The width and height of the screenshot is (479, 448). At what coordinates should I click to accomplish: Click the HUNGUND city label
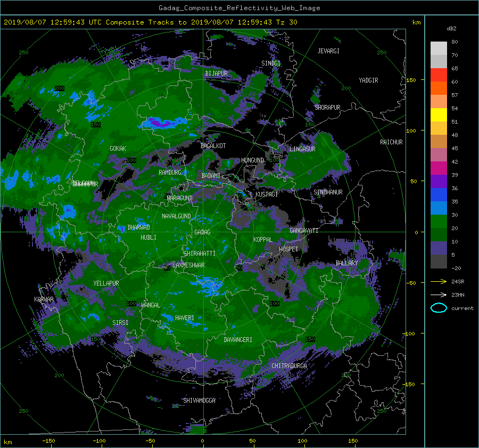point(252,160)
